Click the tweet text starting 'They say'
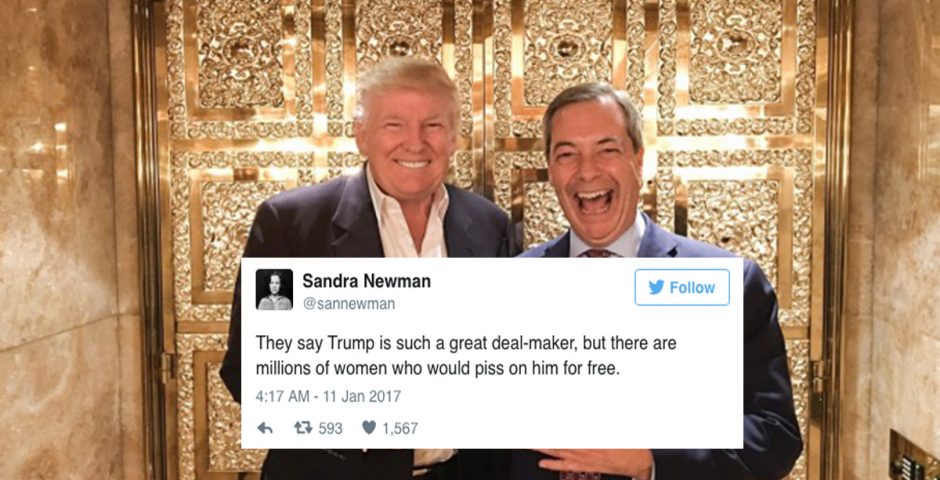Screen dimensions: 940x480 pos(466,355)
